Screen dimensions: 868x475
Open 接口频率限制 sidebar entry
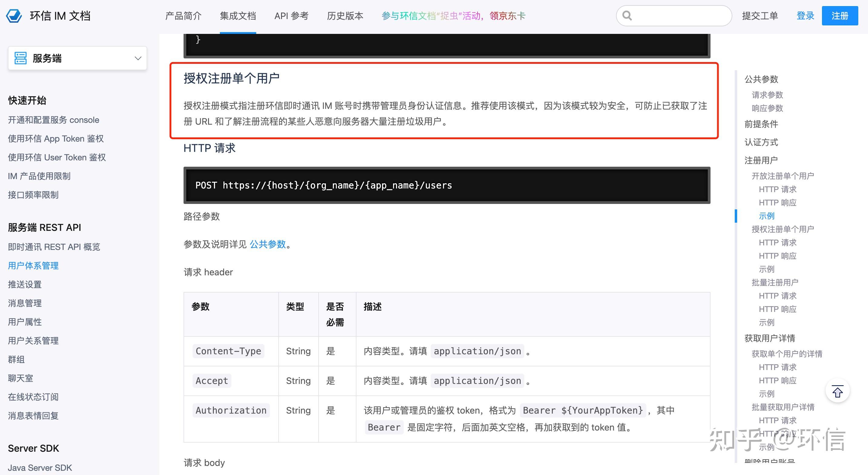33,195
